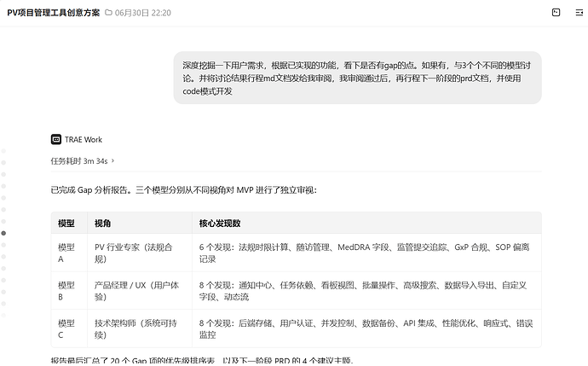The width and height of the screenshot is (588, 366).
Task: Click the 产品经理 / UX（用户体验）cell
Action: (140, 291)
